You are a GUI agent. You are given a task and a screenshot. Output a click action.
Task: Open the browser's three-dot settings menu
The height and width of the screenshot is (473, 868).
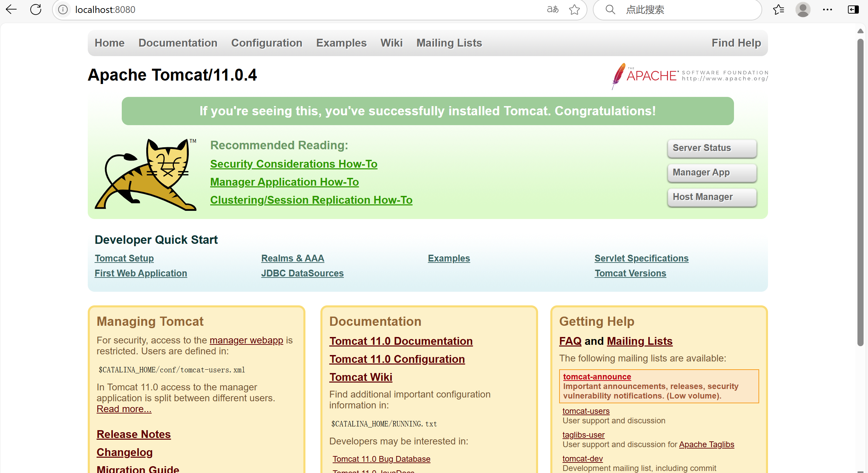(828, 10)
